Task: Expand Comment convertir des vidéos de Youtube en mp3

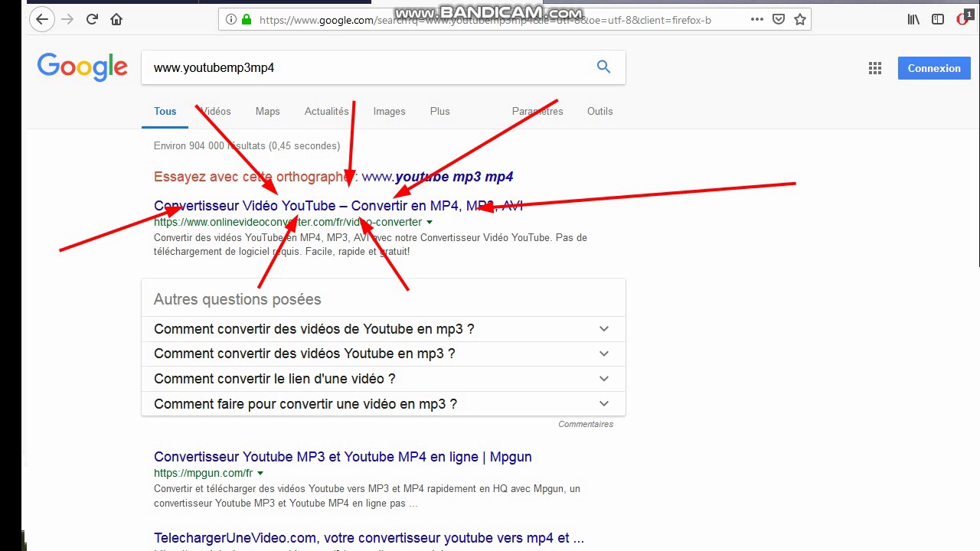Action: tap(383, 329)
